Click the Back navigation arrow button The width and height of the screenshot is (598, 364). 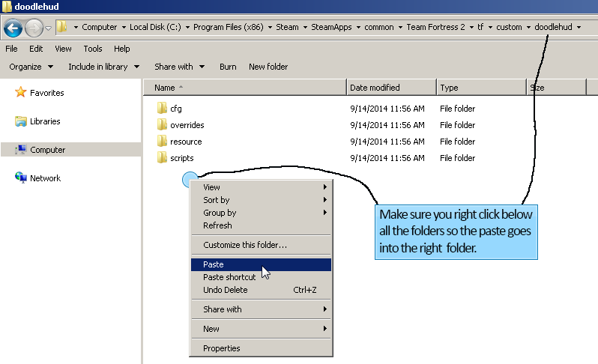(x=13, y=28)
